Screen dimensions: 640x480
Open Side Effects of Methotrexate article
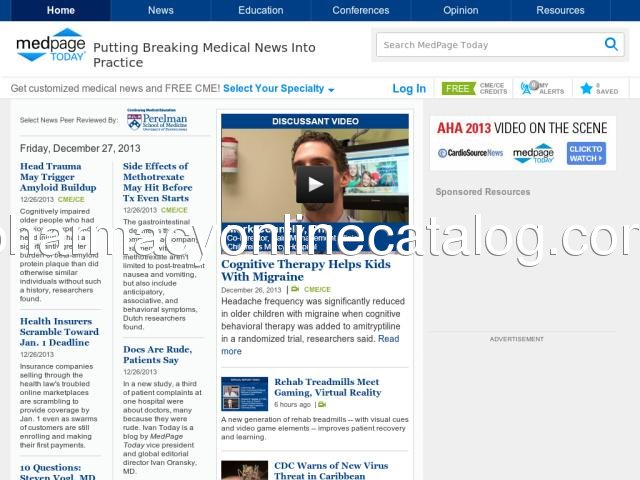158,182
